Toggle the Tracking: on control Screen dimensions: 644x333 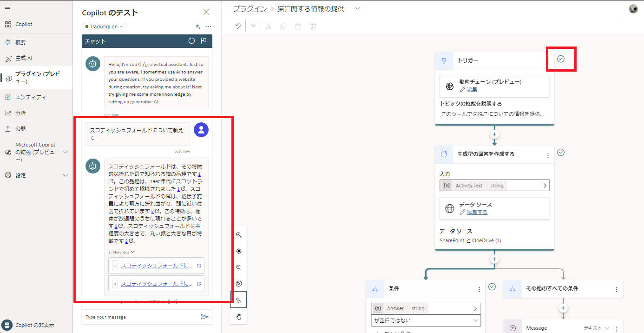[x=103, y=27]
